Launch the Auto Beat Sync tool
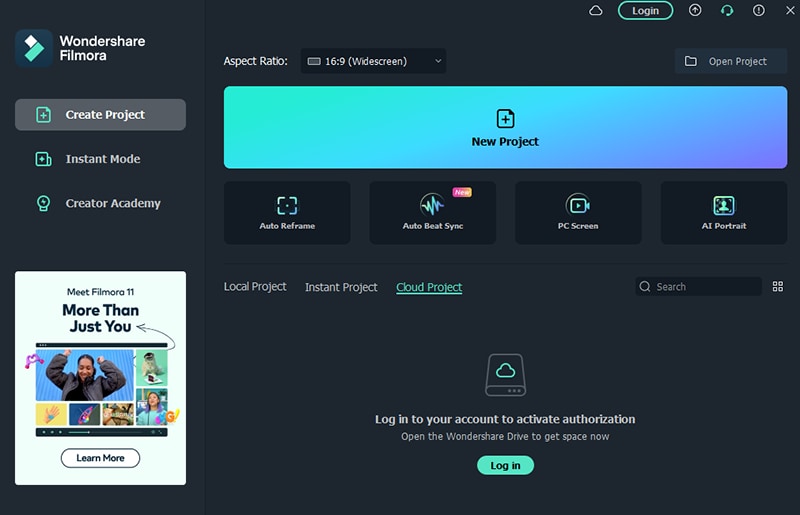The height and width of the screenshot is (515, 800). pyautogui.click(x=433, y=213)
